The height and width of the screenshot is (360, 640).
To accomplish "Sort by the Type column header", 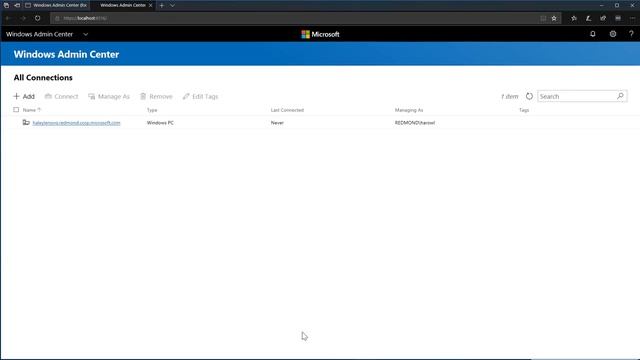I will [x=152, y=110].
